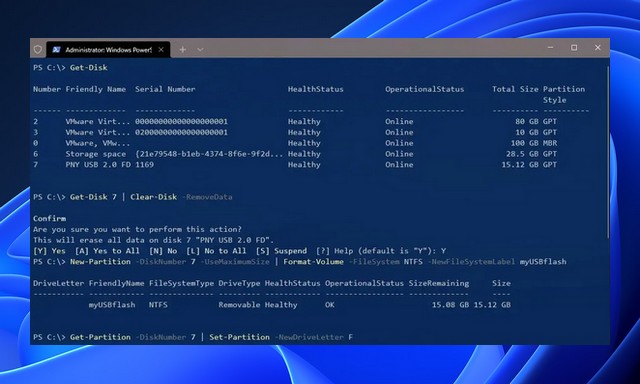Click 'myUSBflash' at end of the command line
Image resolution: width=640 pixels, height=384 pixels.
(x=543, y=262)
